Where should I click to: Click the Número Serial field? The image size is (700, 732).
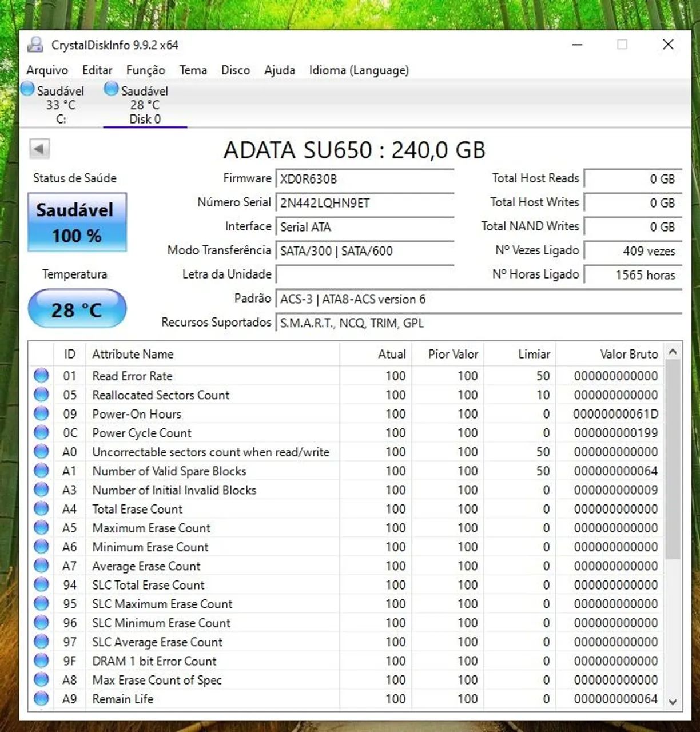[365, 203]
